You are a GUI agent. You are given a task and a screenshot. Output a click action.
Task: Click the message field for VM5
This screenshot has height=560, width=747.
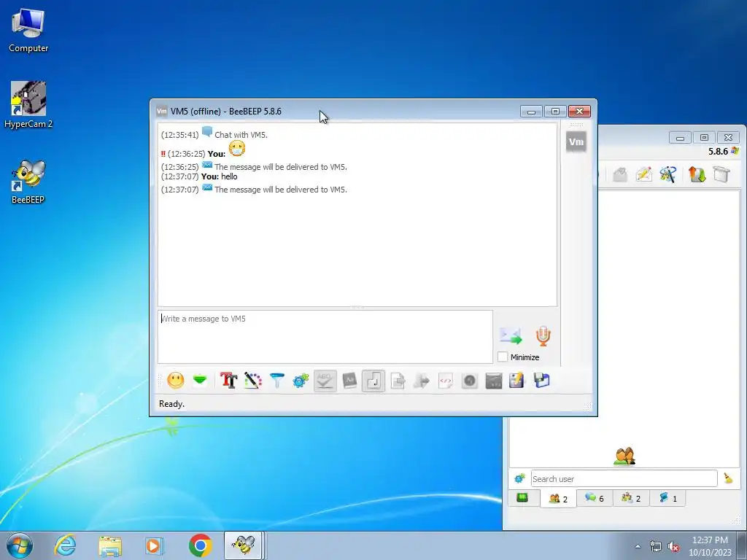325,337
